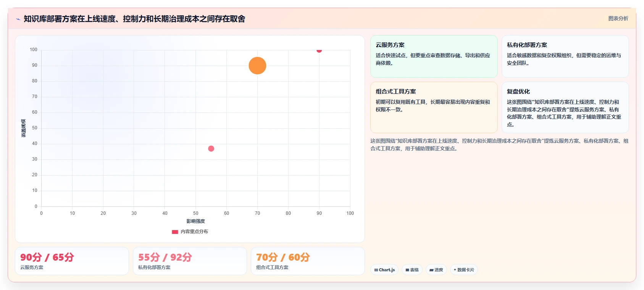This screenshot has height=290, width=644.
Task: Click the page title about 知识库部署方案
Action: point(134,19)
